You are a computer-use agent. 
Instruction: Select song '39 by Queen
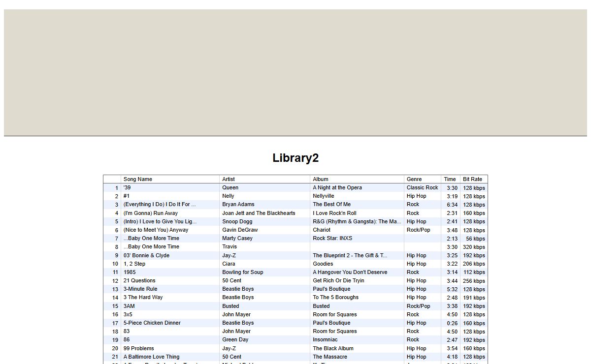[127, 187]
